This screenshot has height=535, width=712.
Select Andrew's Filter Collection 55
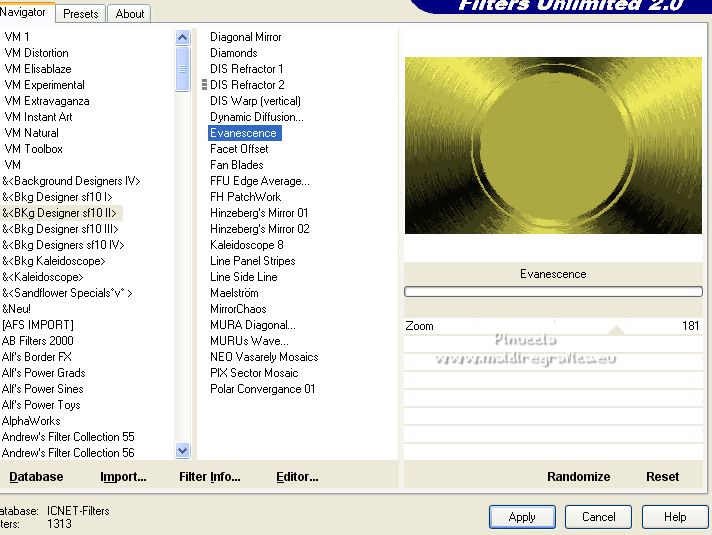coord(68,436)
